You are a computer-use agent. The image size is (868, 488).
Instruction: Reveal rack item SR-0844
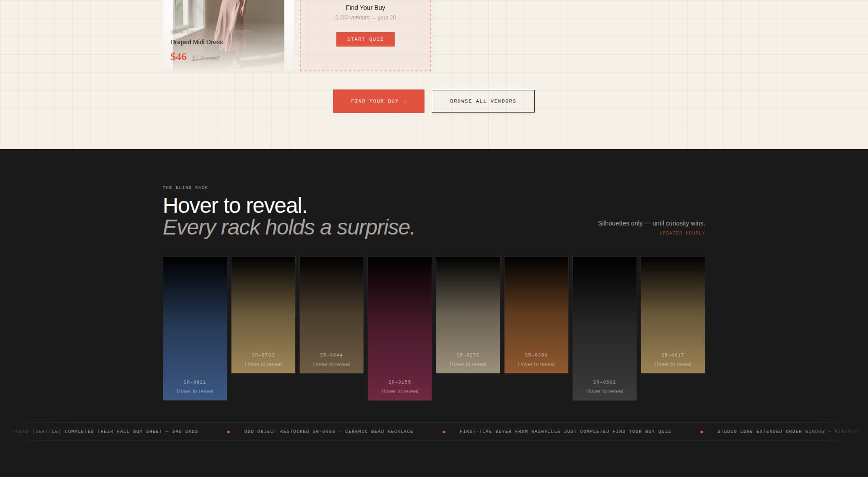coord(331,315)
